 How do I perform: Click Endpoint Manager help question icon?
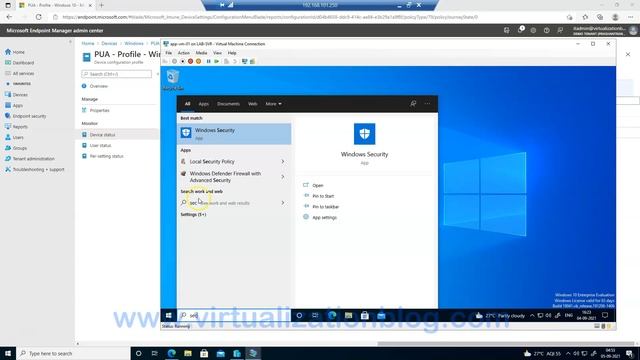(547, 30)
